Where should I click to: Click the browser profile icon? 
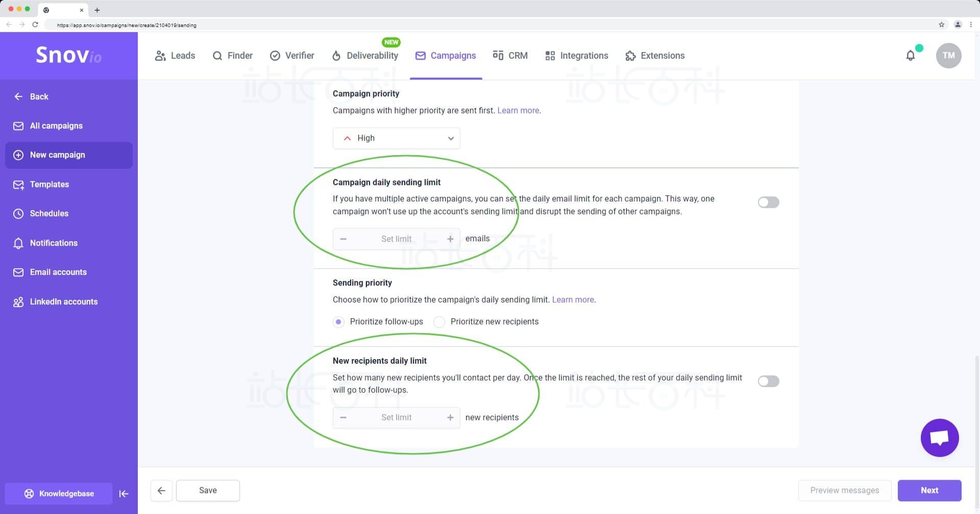tap(958, 24)
